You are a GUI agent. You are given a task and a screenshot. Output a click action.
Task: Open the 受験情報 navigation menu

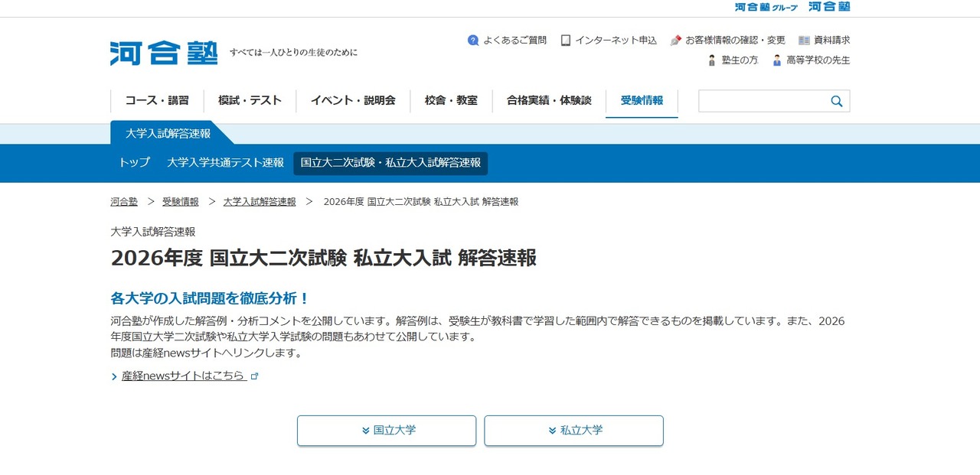(642, 100)
